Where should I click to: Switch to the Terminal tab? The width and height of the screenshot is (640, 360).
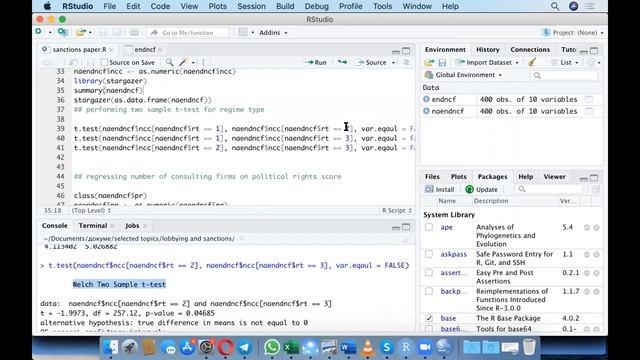(x=93, y=225)
